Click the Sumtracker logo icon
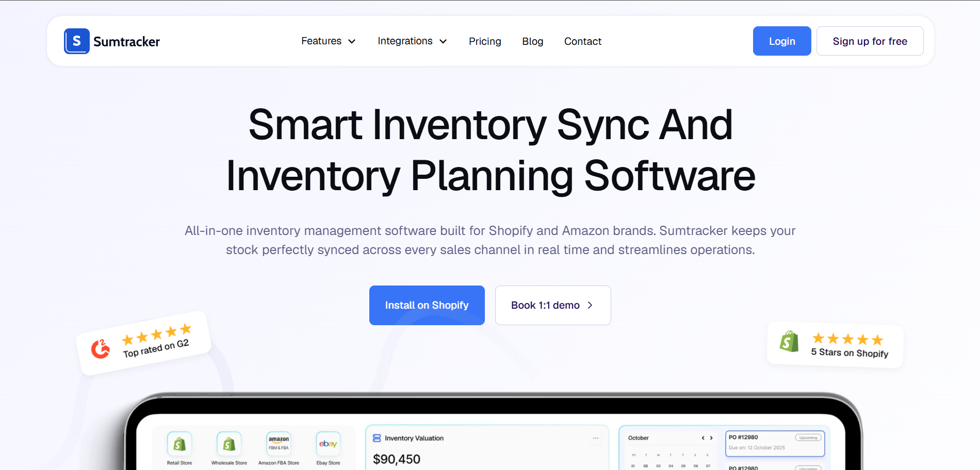980x470 pixels. (x=76, y=41)
